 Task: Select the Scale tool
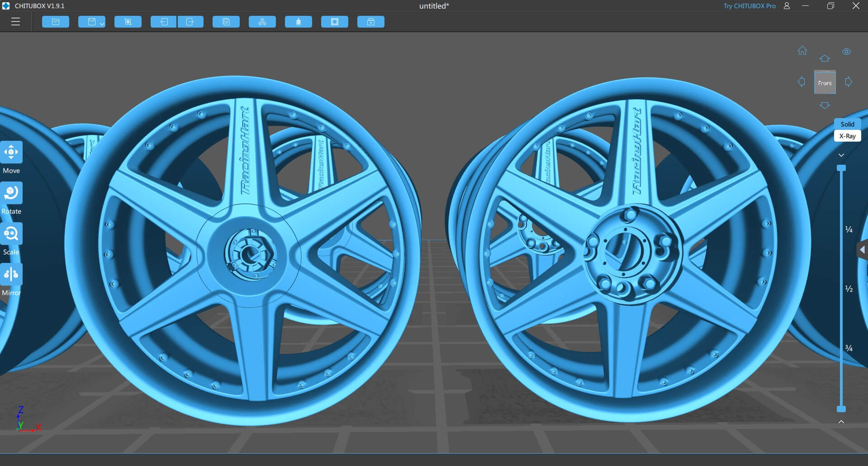click(11, 234)
